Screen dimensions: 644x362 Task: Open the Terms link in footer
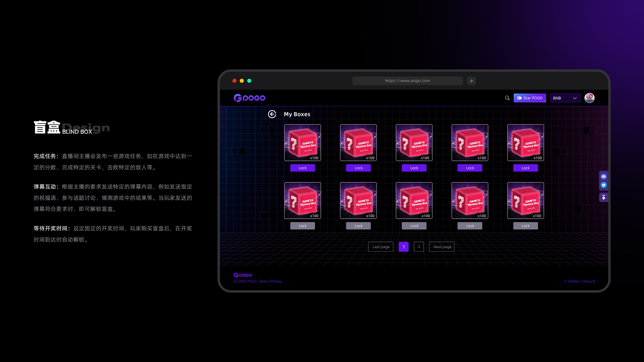(263, 281)
